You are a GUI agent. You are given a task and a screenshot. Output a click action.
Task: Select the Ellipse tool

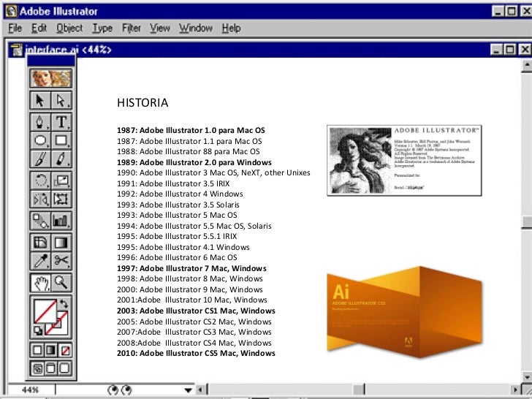tap(40, 140)
